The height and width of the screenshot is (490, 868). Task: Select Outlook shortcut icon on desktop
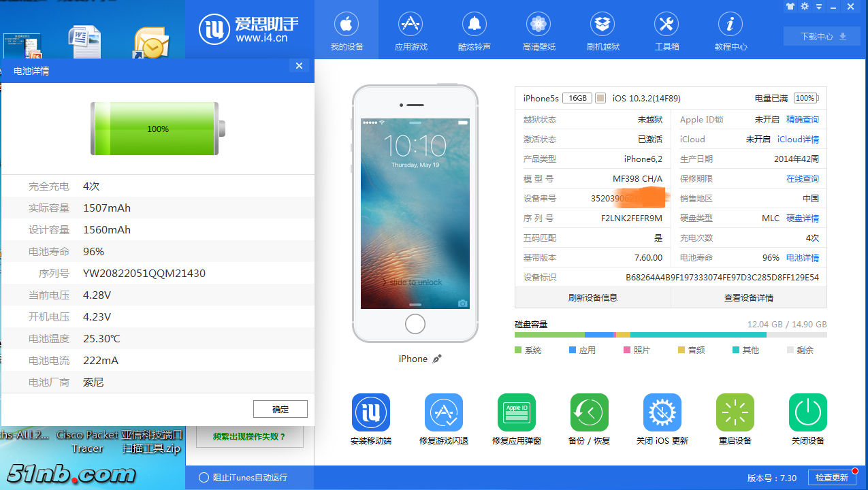(150, 44)
